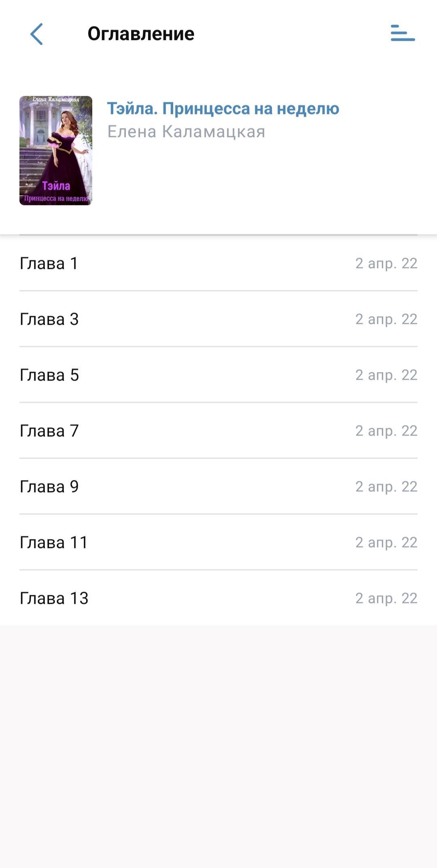
Task: Tap the Оглавление header title
Action: [141, 34]
